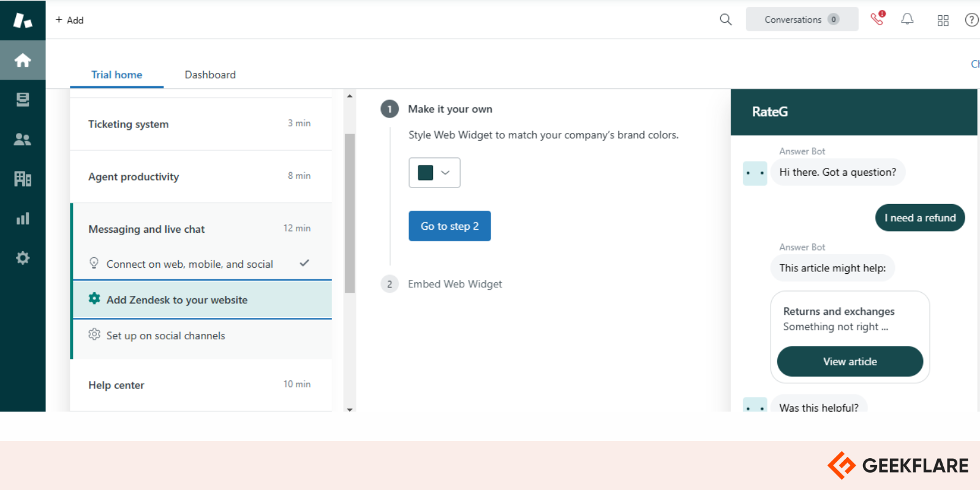This screenshot has height=490, width=980.
Task: Click the gear icon beside Set up on social
Action: click(x=94, y=334)
